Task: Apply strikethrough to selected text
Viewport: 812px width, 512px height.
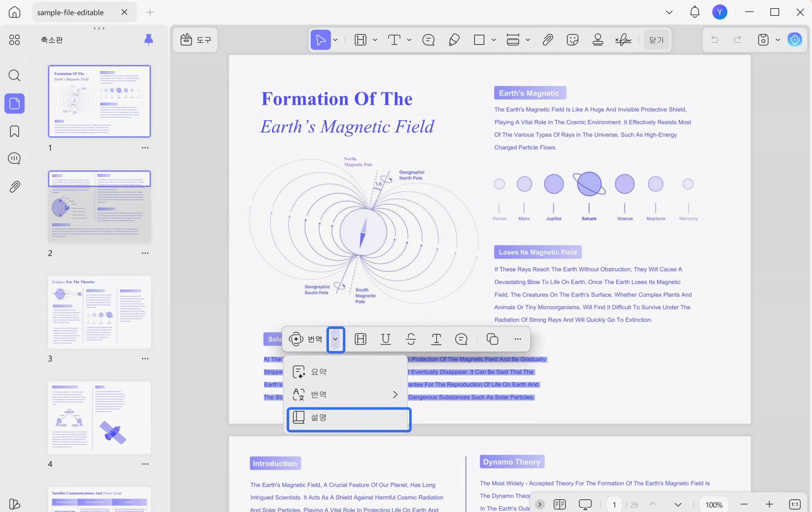Action: (411, 339)
